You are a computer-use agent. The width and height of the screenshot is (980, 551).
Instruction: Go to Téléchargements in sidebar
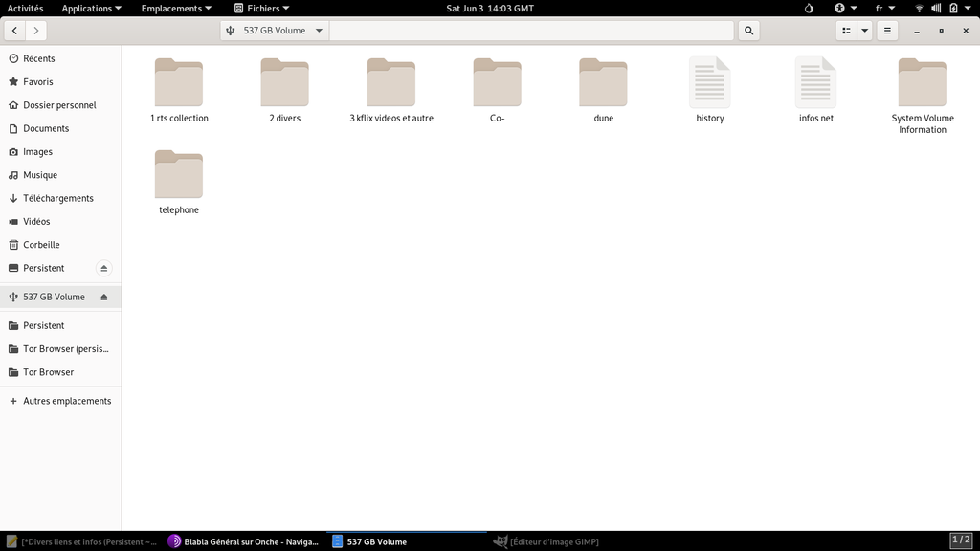(57, 198)
